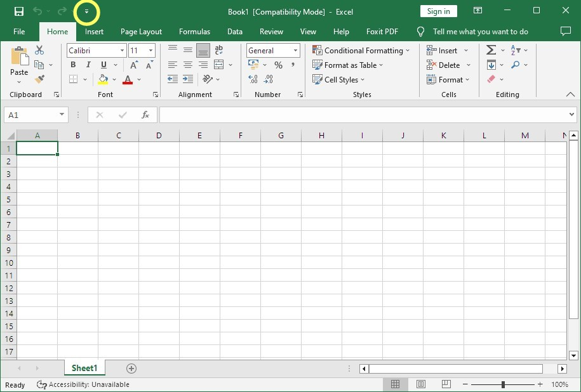
Task: Align text right icon
Action: [203, 65]
